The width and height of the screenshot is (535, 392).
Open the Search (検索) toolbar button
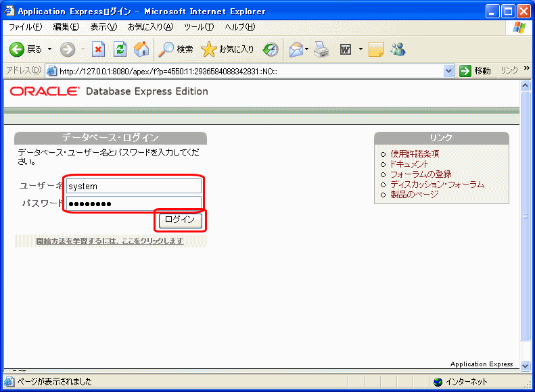tap(176, 49)
